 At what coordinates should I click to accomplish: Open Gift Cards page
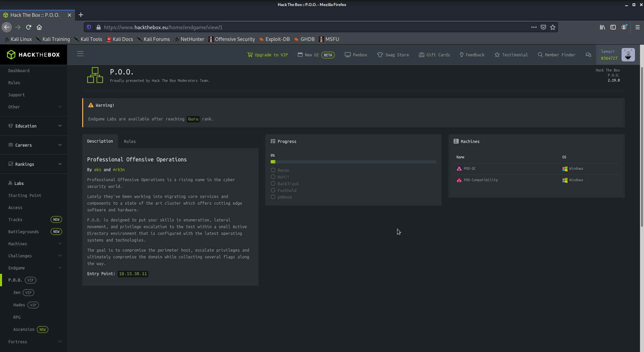coord(434,55)
